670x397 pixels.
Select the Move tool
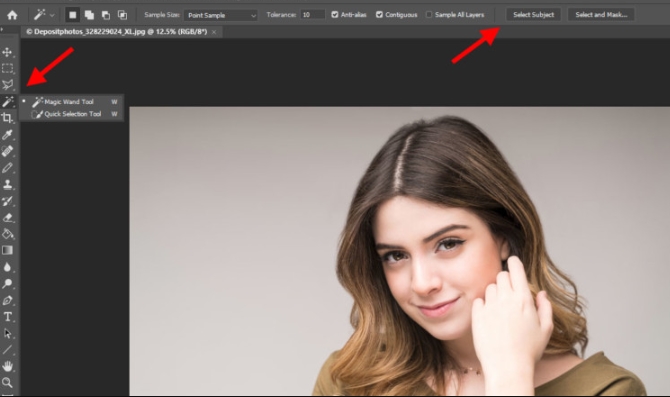(7, 52)
